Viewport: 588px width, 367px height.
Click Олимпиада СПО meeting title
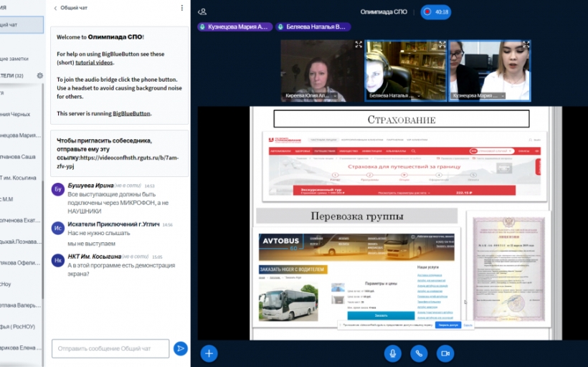click(x=384, y=12)
